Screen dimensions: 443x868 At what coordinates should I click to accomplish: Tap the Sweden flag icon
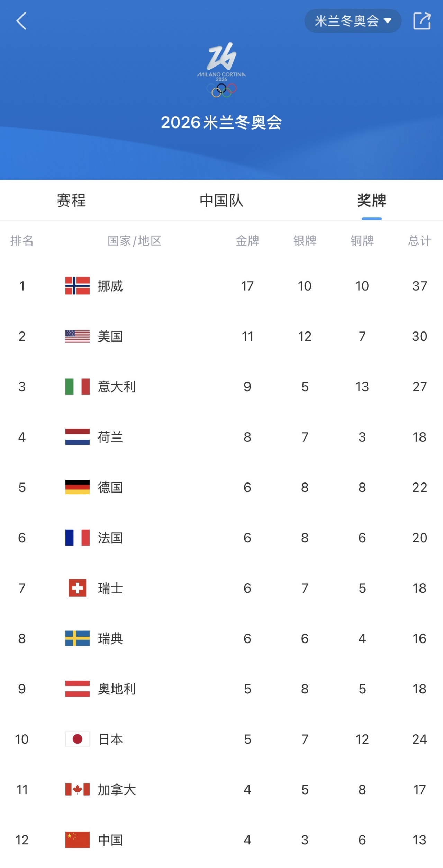point(78,638)
